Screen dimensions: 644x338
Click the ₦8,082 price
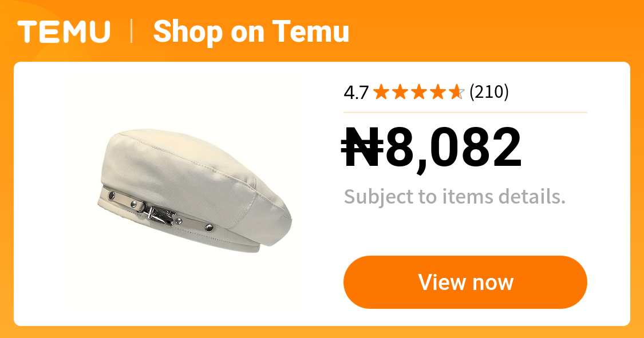click(x=431, y=148)
